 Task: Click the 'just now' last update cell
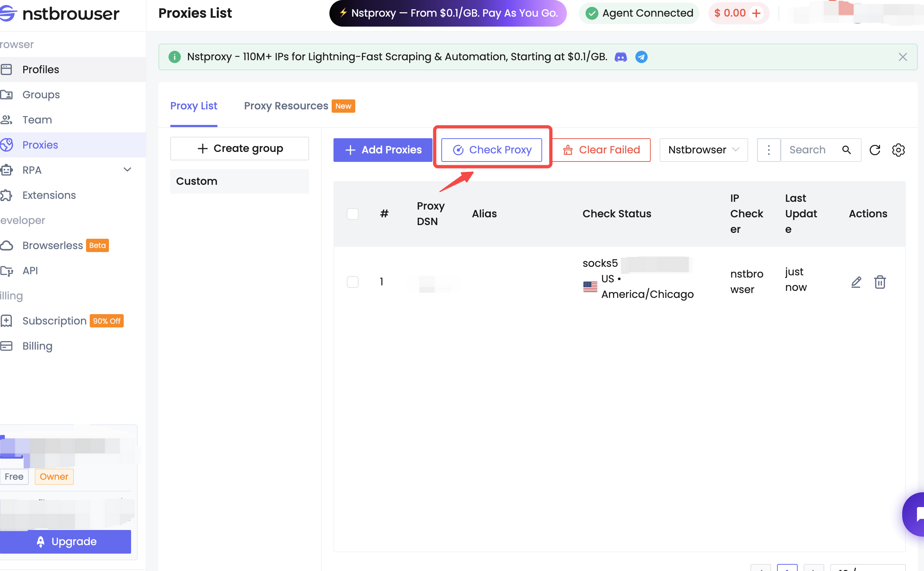coord(796,280)
